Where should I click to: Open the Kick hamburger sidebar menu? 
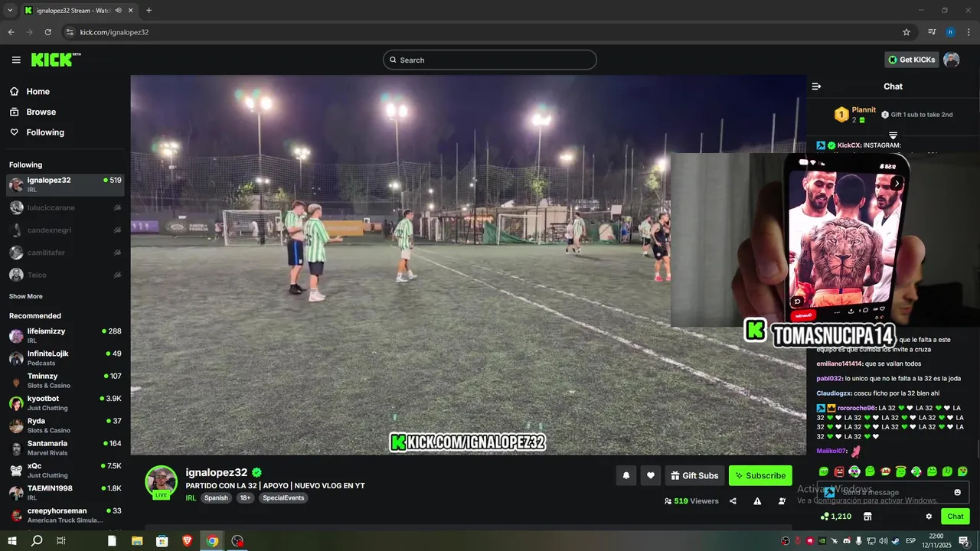(x=16, y=60)
